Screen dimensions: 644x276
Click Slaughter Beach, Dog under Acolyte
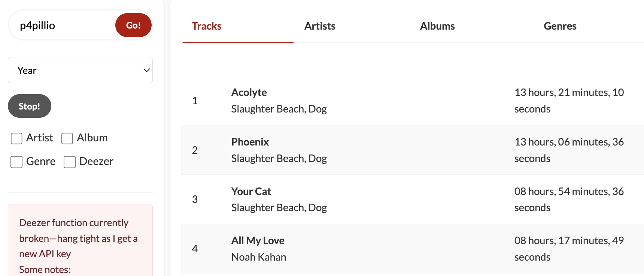[279, 109]
